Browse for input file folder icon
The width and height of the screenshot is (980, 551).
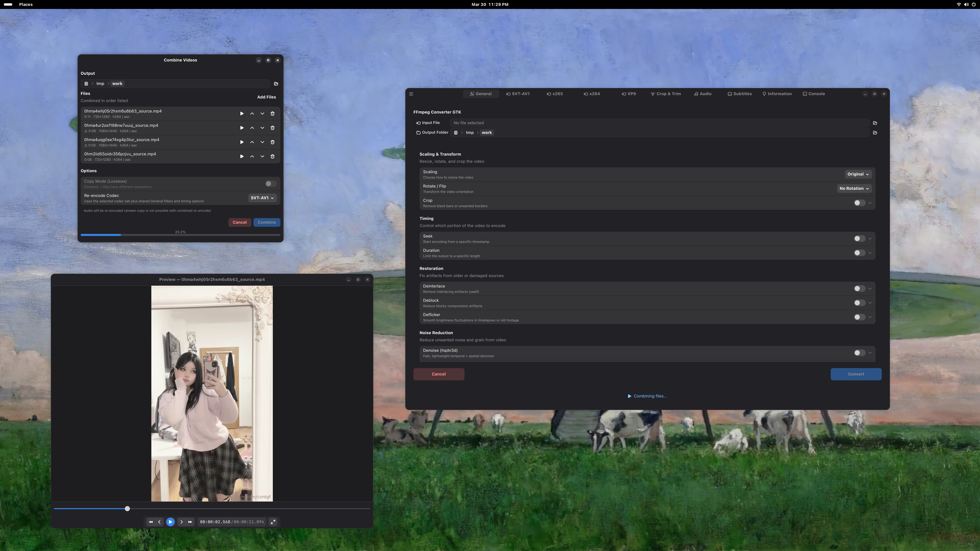[875, 123]
